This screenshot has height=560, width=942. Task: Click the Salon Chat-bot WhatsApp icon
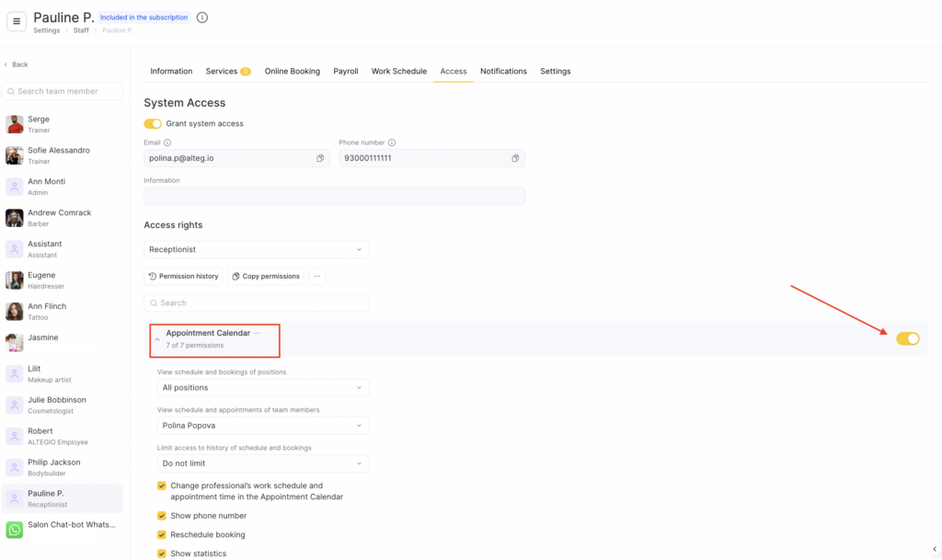click(x=15, y=530)
